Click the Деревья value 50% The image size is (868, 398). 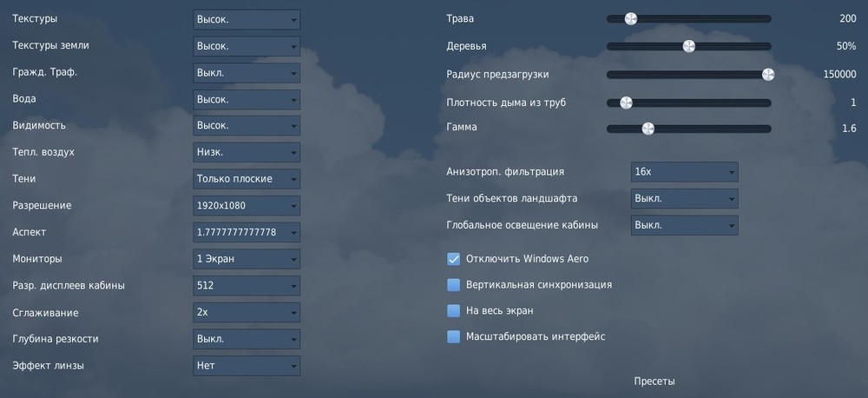click(x=846, y=47)
